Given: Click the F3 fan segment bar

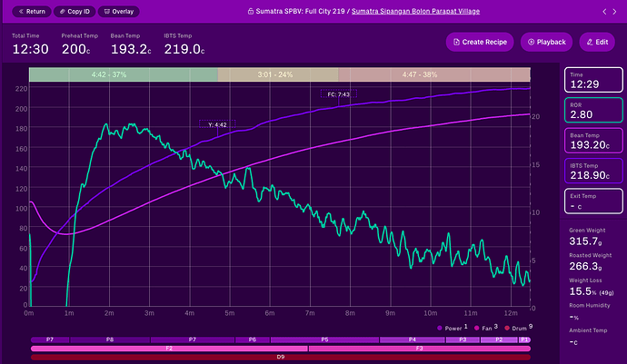Looking at the screenshot, I should click(419, 348).
